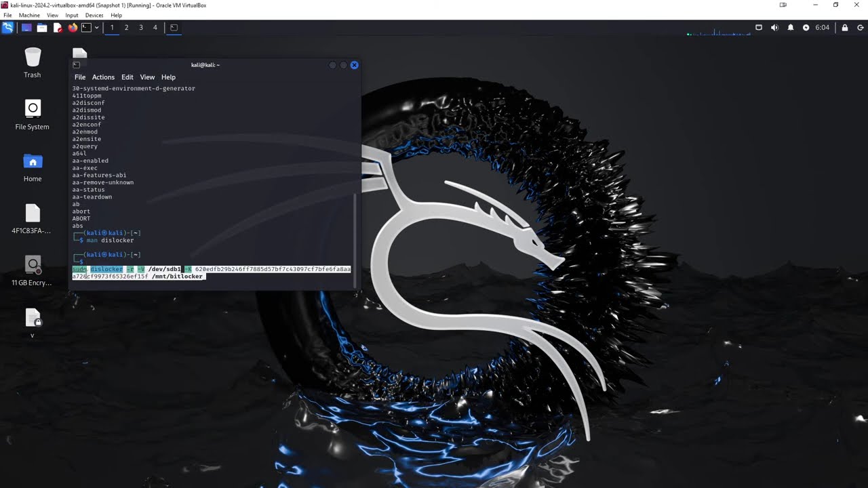This screenshot has width=868, height=488.
Task: Click the volume speaker icon
Action: [774, 28]
